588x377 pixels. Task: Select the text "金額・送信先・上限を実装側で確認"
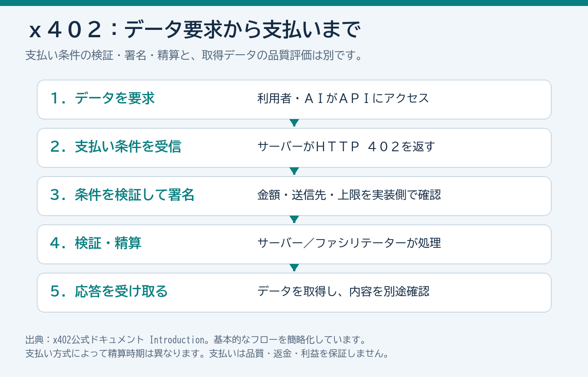pos(349,195)
